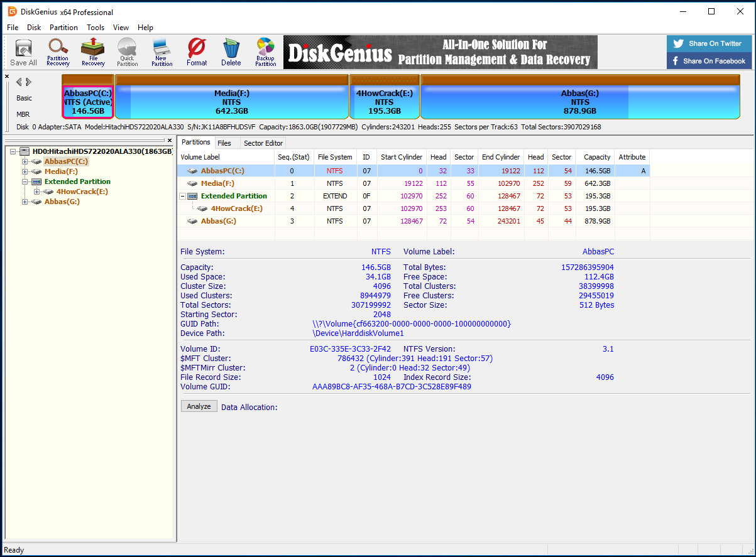Click the Extended Partition icon in the partition table
The image size is (756, 557).
(193, 196)
